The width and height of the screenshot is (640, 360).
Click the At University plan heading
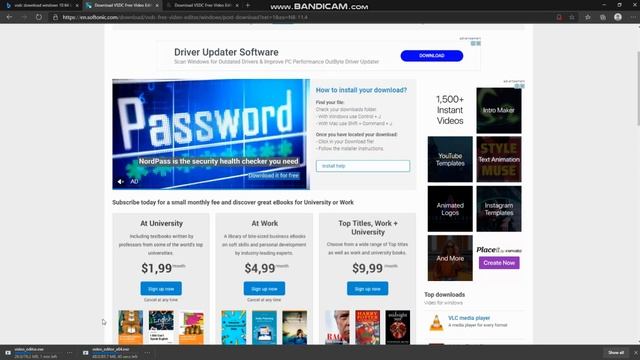tap(161, 223)
